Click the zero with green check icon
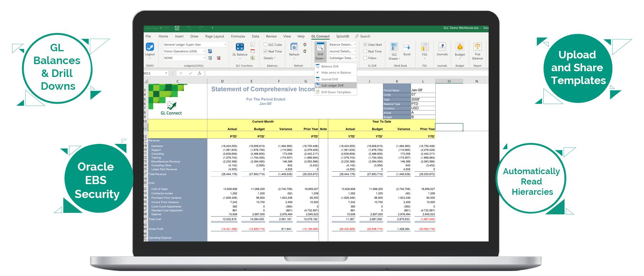The width and height of the screenshot is (644, 276). tap(305, 51)
